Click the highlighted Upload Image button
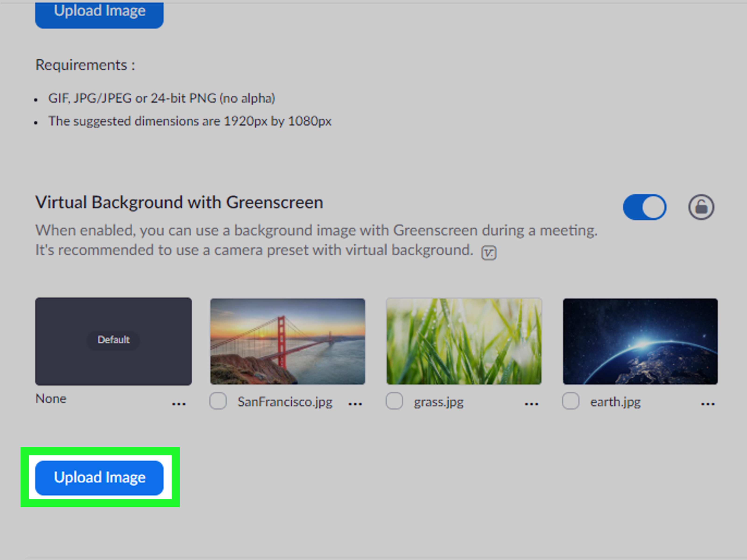The width and height of the screenshot is (747, 560). tap(99, 477)
